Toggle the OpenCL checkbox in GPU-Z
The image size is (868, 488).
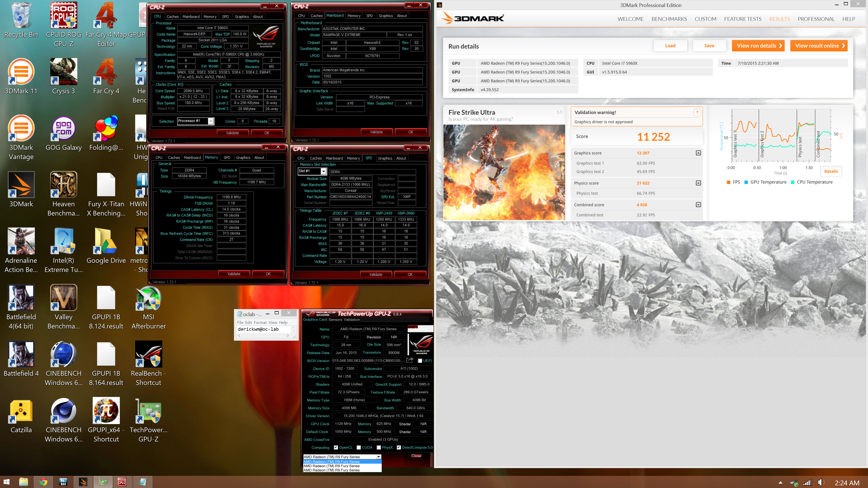(336, 447)
